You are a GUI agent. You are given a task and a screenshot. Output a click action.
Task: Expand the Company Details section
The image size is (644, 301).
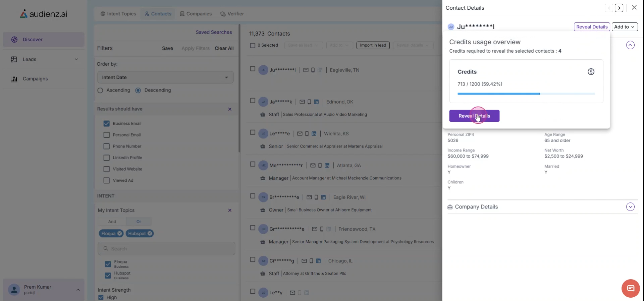coord(630,207)
